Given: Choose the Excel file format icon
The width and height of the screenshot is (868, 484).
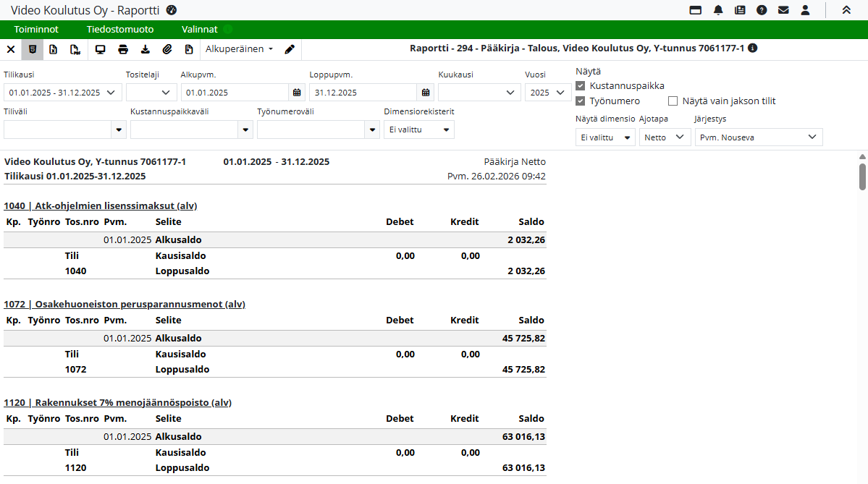Looking at the screenshot, I should 54,49.
